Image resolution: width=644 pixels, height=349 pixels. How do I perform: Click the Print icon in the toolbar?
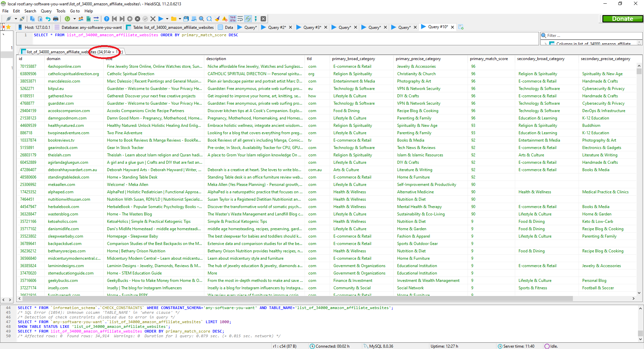pos(55,19)
